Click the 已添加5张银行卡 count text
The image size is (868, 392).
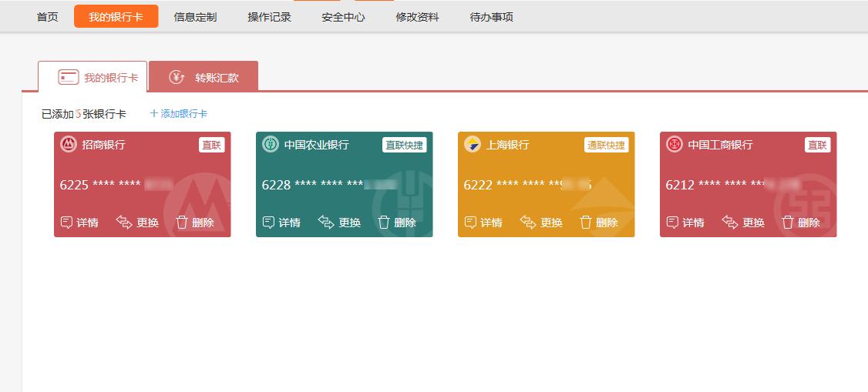tap(83, 114)
